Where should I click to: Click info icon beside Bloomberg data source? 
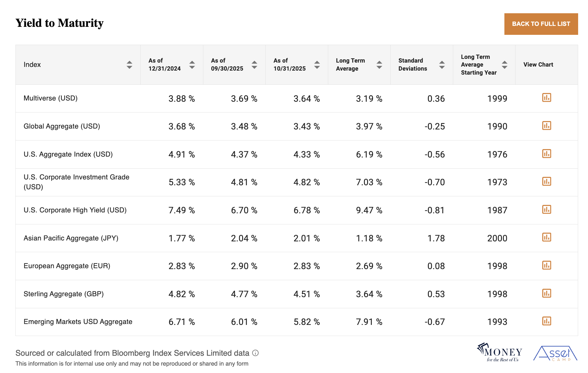click(x=255, y=353)
